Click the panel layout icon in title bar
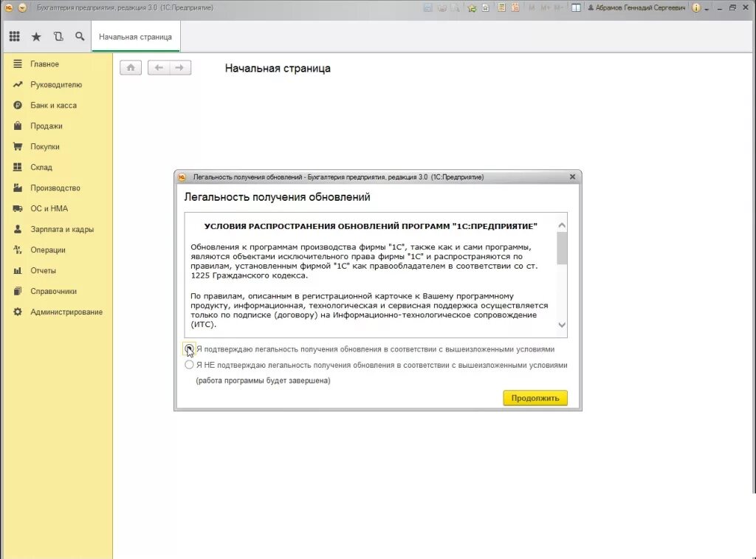This screenshot has height=559, width=756. (x=576, y=7)
